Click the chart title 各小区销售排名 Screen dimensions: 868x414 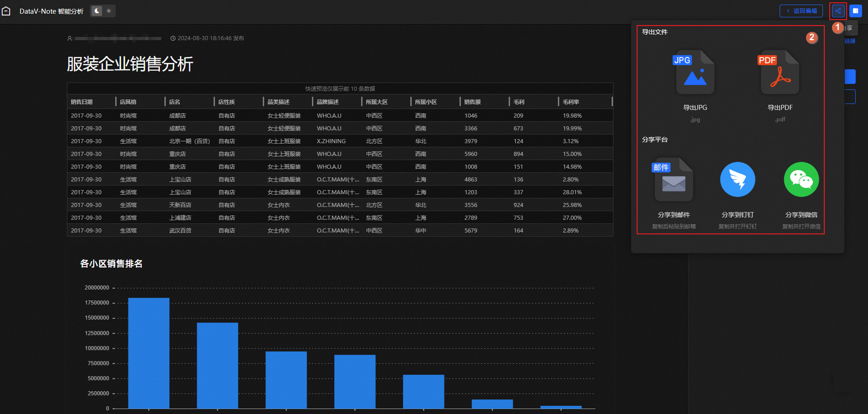(x=111, y=264)
